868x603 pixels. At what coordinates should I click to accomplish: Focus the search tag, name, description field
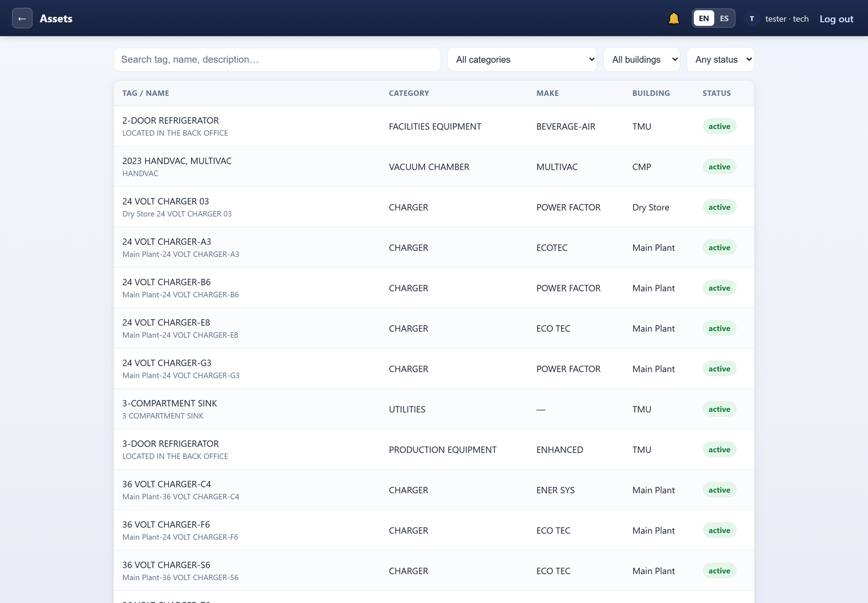point(277,60)
